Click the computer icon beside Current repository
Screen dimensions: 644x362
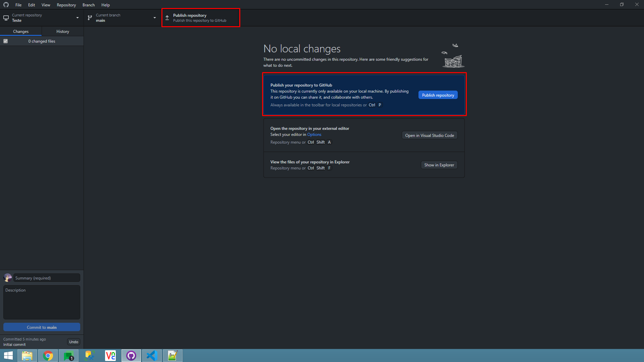coord(6,18)
